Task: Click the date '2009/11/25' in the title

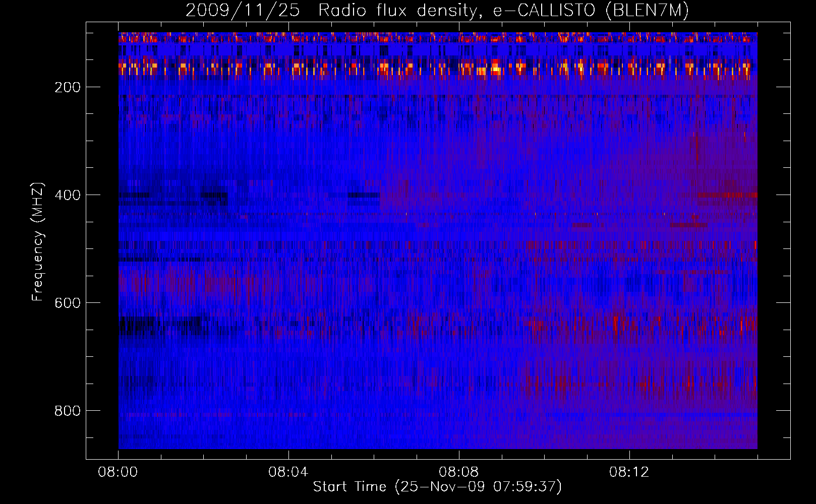Action: (243, 11)
